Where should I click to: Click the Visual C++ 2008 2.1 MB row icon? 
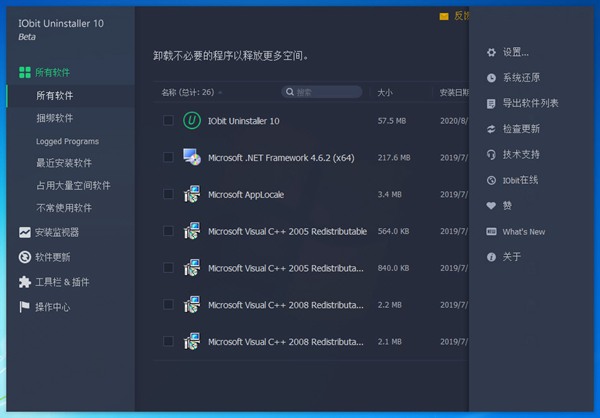[x=192, y=341]
